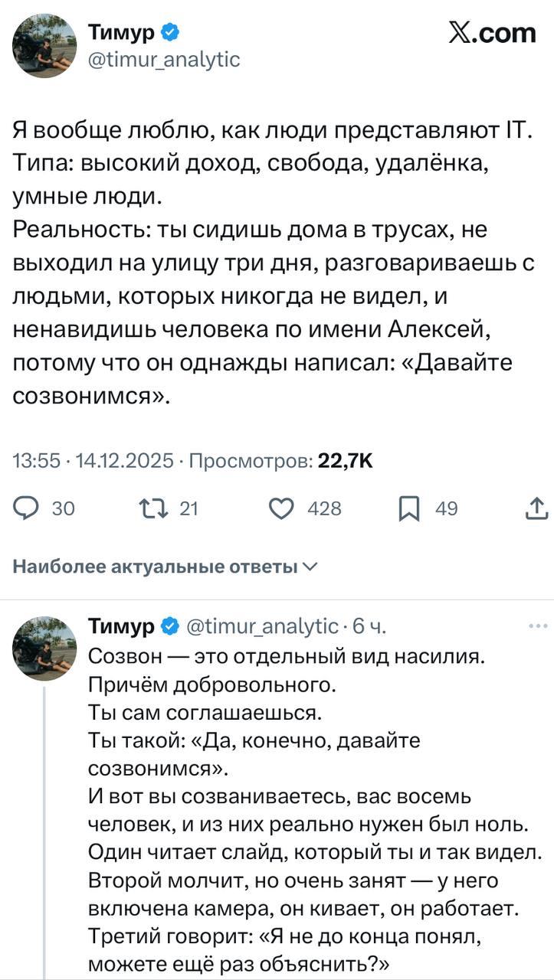Open Тимур's profile avatar at top
The height and width of the screenshot is (980, 554).
click(x=44, y=45)
